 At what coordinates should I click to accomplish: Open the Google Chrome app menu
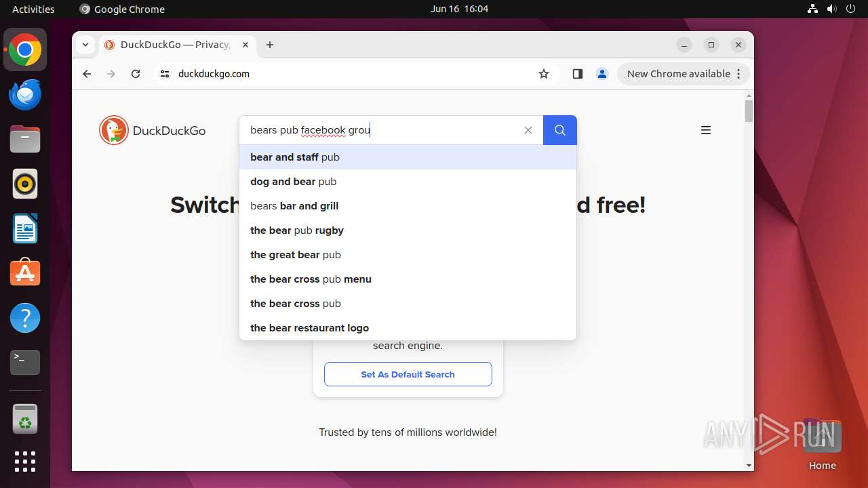pos(122,9)
